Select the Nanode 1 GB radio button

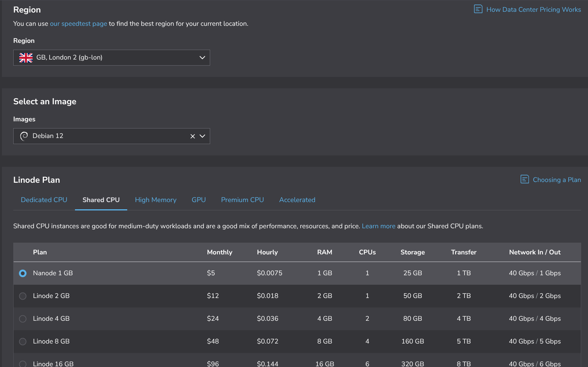point(23,273)
